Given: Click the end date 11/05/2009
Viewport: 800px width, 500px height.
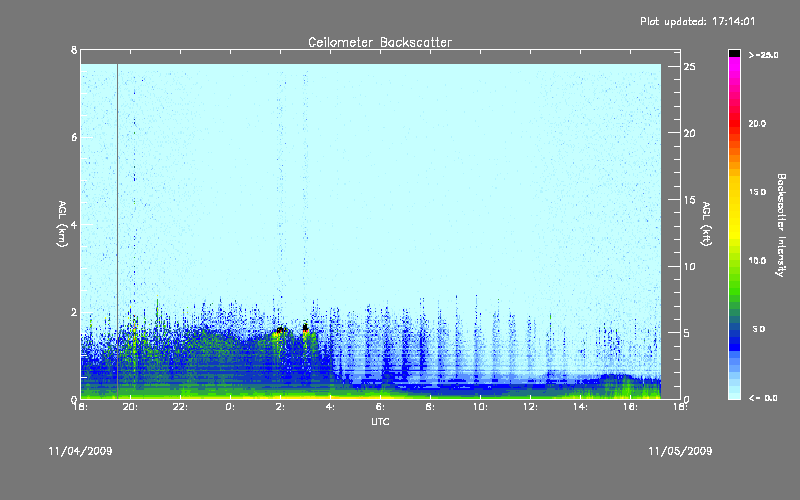Looking at the screenshot, I should pyautogui.click(x=680, y=451).
